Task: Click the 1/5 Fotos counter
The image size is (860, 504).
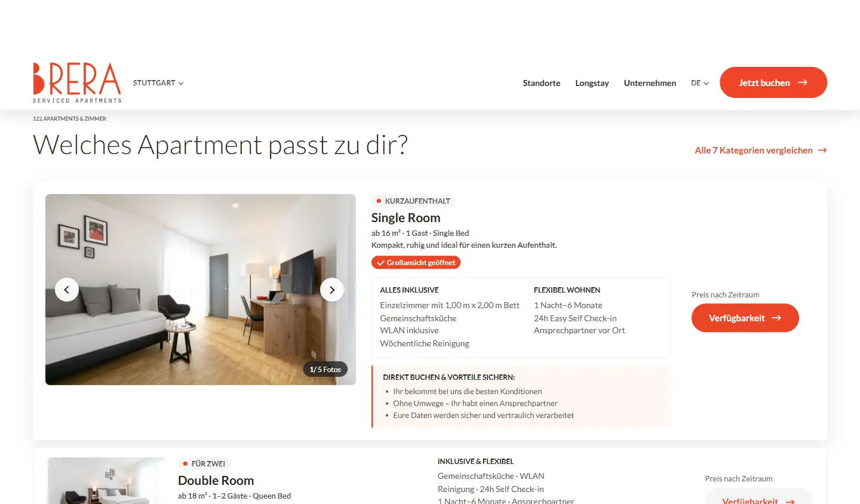Action: [325, 370]
